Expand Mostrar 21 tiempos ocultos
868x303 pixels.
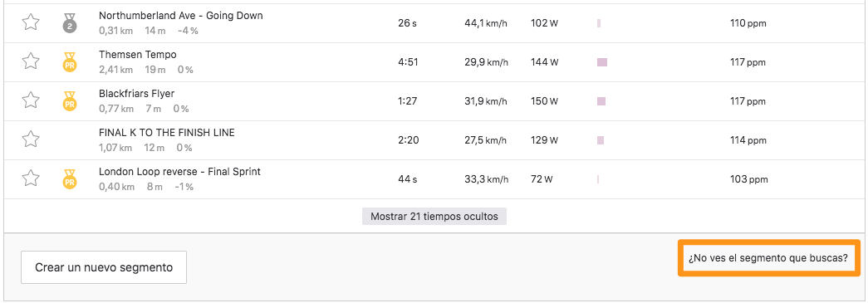click(434, 217)
